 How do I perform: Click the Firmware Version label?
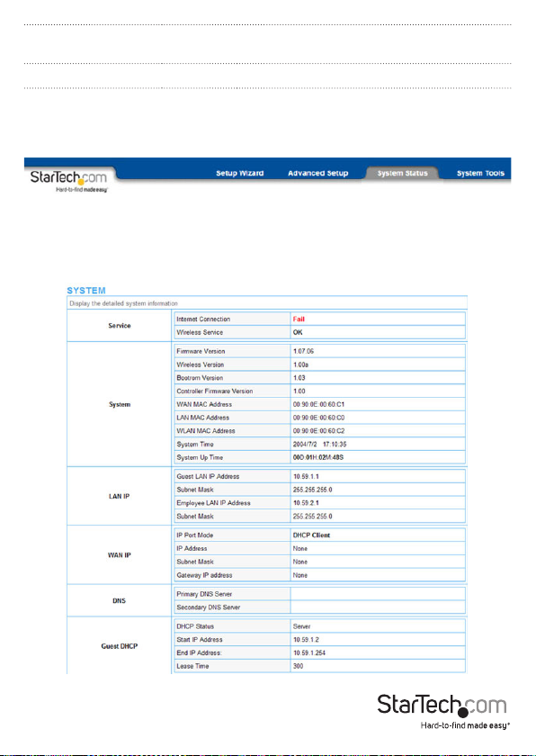[201, 351]
